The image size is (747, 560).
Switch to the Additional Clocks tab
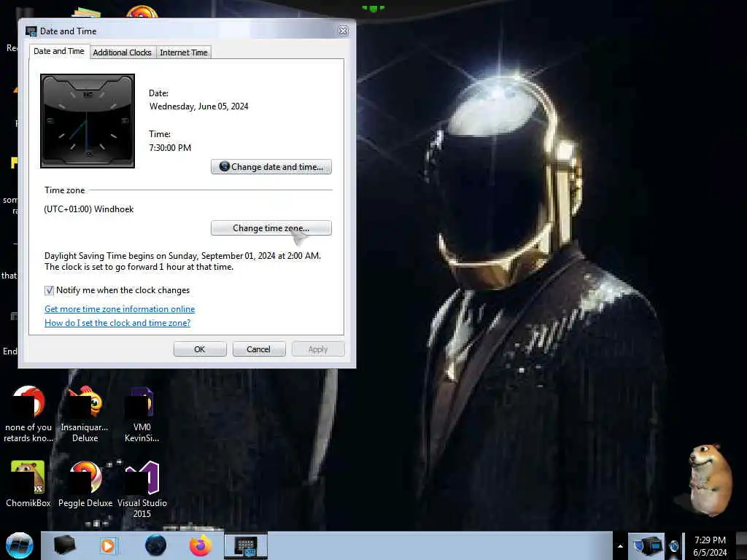(x=122, y=52)
